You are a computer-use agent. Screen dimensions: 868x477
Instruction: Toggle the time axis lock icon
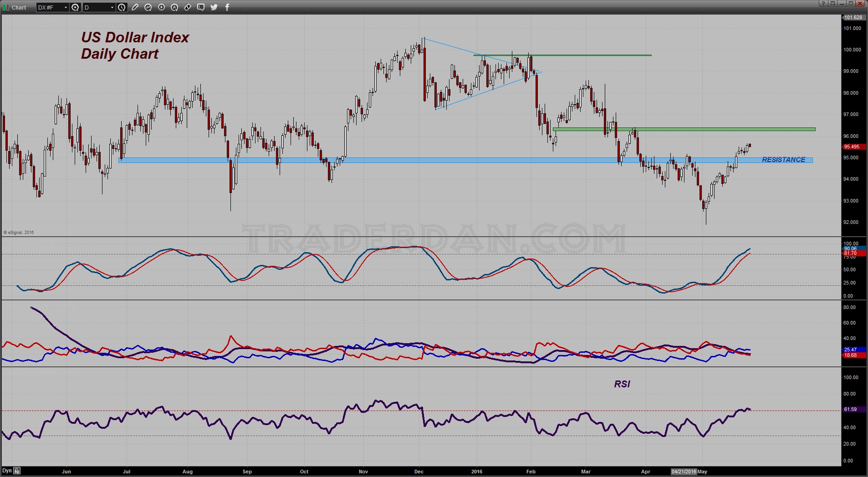tap(17, 471)
